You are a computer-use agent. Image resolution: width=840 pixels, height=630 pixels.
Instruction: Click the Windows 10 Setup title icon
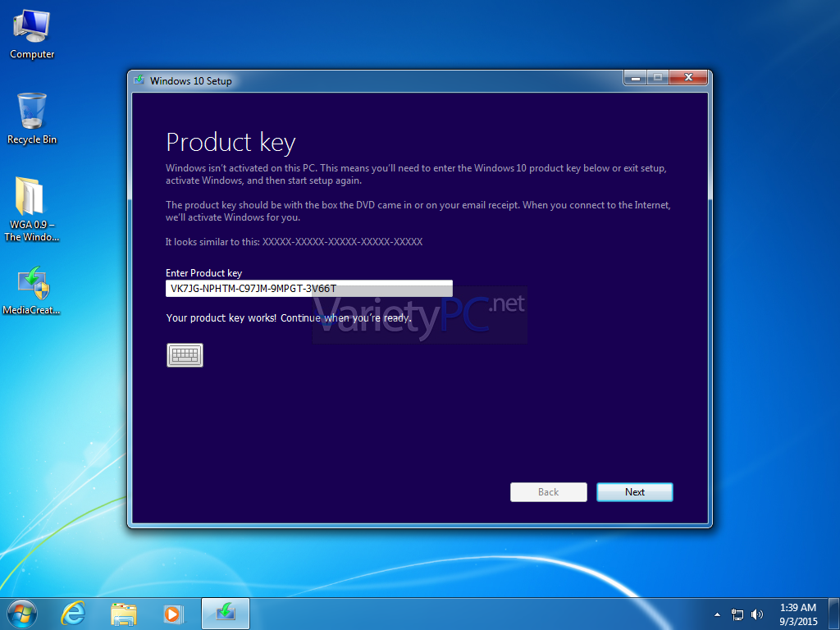click(139, 80)
